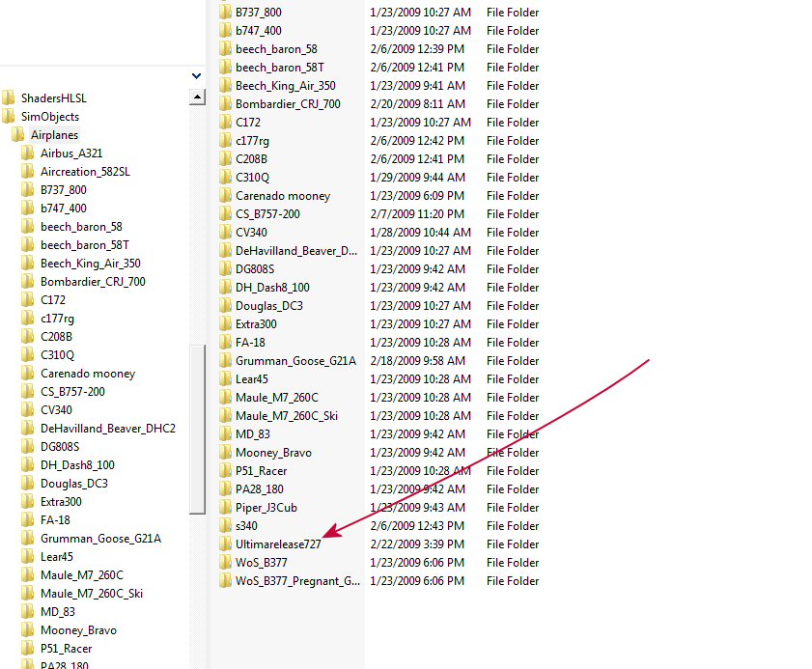Screen dimensions: 812x669
Task: Click the folder icon beside MD_83 in tree
Action: (28, 611)
